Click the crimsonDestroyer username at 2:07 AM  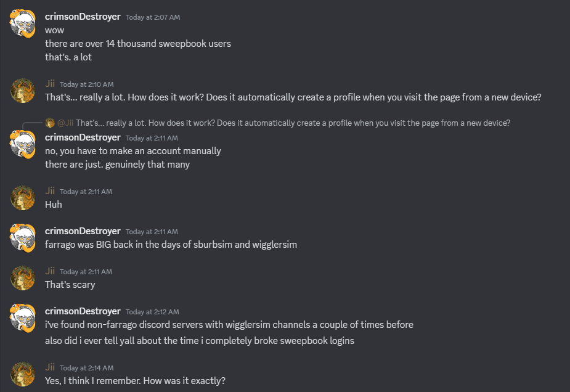click(x=83, y=17)
